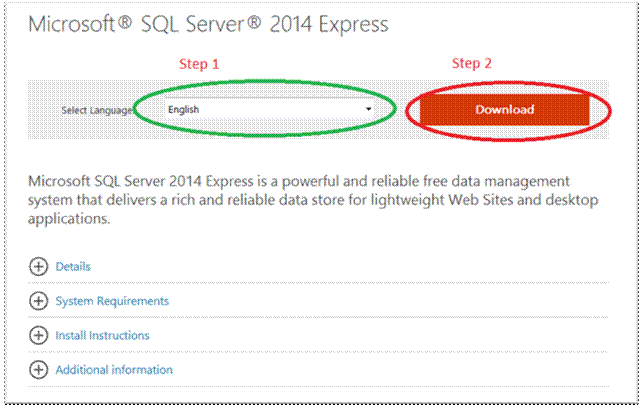
Task: Click the plus icon beside Additional information
Action: click(39, 370)
